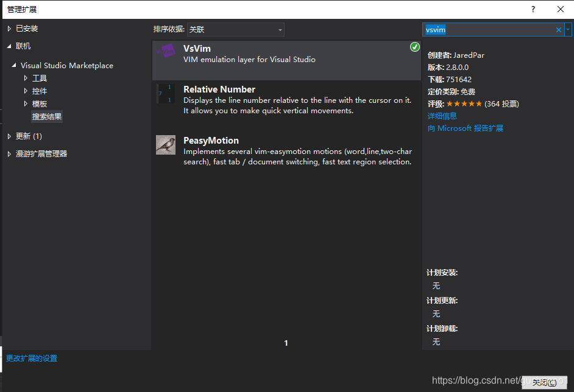Collapse the Visual Studio Marketplace node

[14, 65]
